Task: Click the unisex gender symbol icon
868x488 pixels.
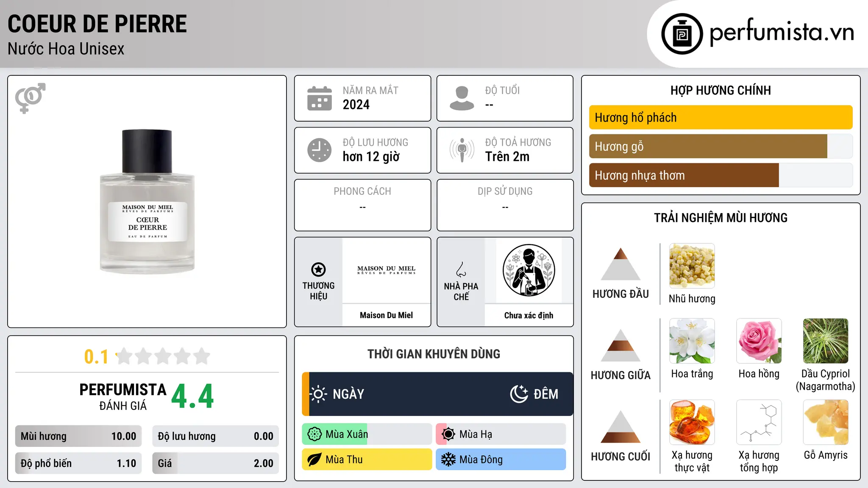Action: 30,98
